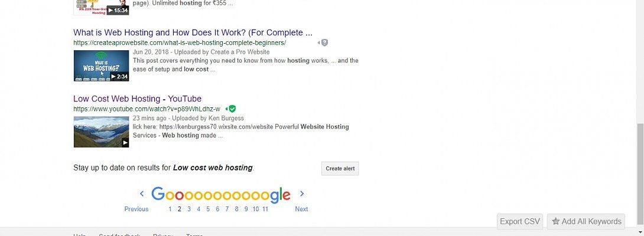Image resolution: width=644 pixels, height=236 pixels.
Task: Click the green checkmark safety shield icon
Action: tap(232, 109)
